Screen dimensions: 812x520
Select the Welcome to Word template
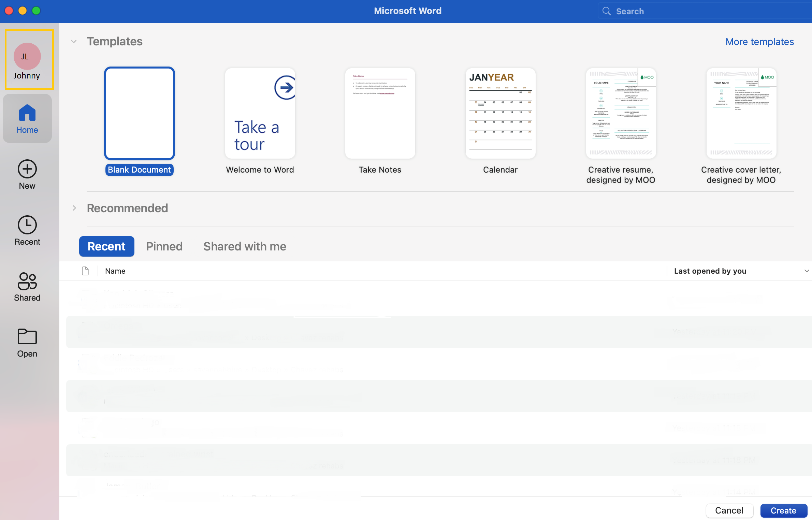[260, 121]
